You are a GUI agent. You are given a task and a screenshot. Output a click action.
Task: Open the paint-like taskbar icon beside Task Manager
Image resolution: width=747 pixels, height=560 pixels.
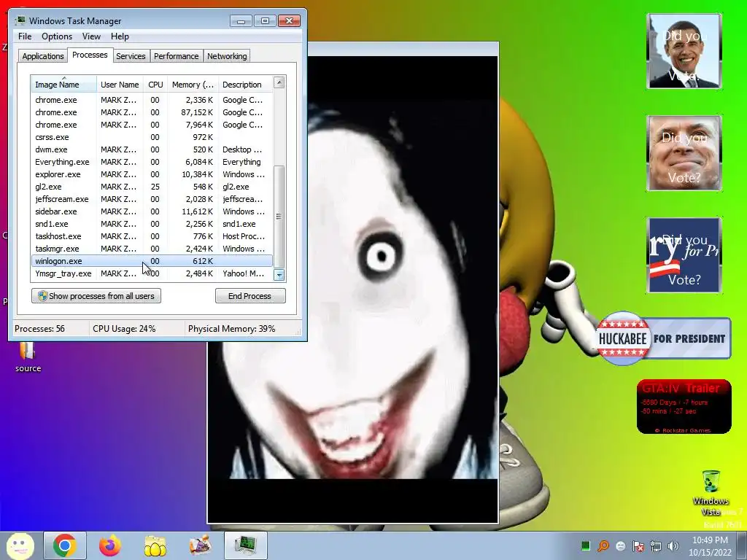tap(200, 545)
